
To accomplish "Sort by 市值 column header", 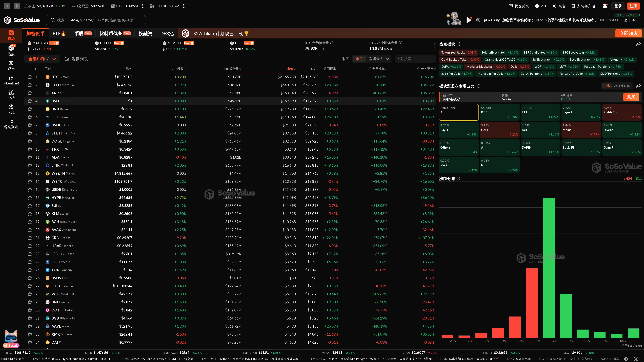I will (x=291, y=69).
